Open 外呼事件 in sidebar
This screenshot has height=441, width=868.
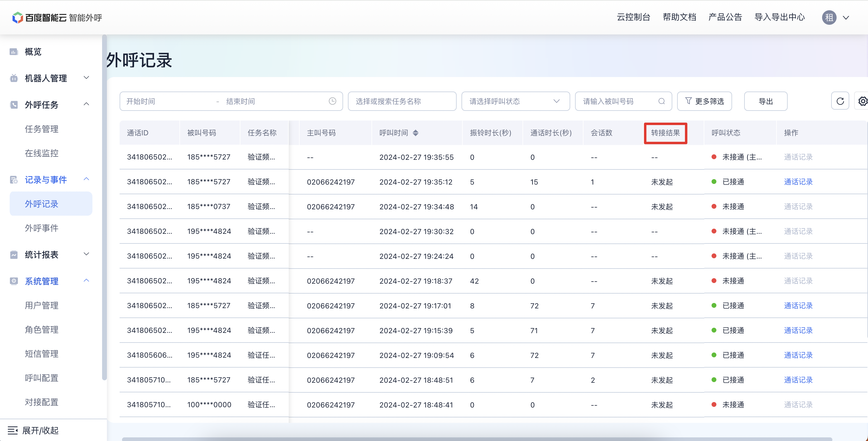coord(41,228)
